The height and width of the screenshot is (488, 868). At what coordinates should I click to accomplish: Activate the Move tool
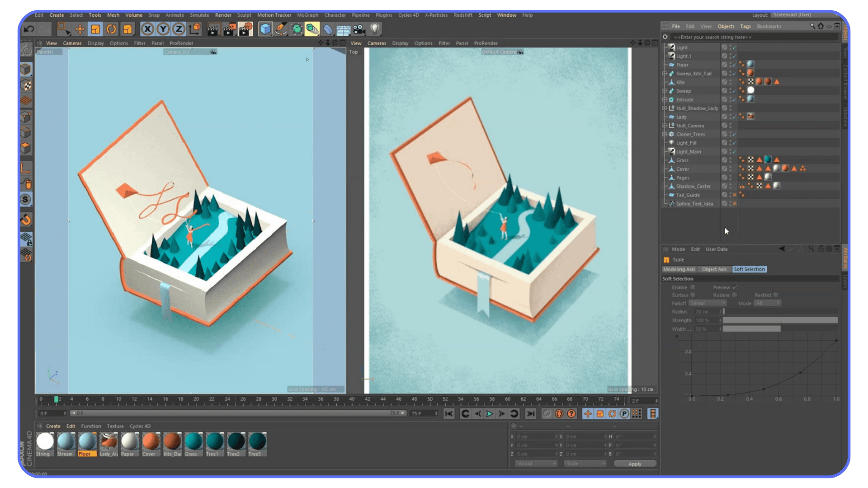pos(80,29)
